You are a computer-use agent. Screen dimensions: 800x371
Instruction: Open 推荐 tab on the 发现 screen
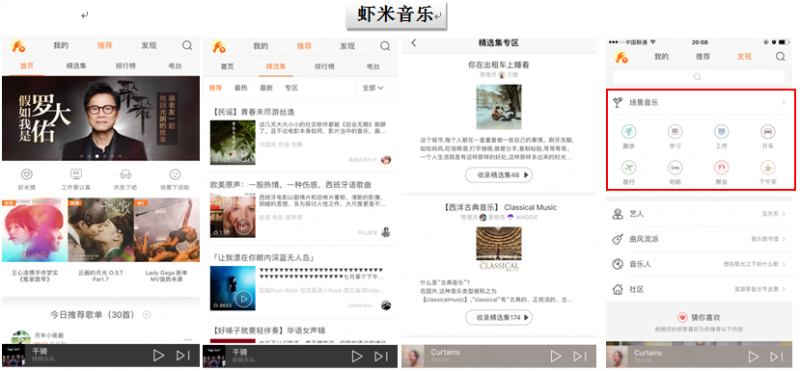click(x=703, y=57)
